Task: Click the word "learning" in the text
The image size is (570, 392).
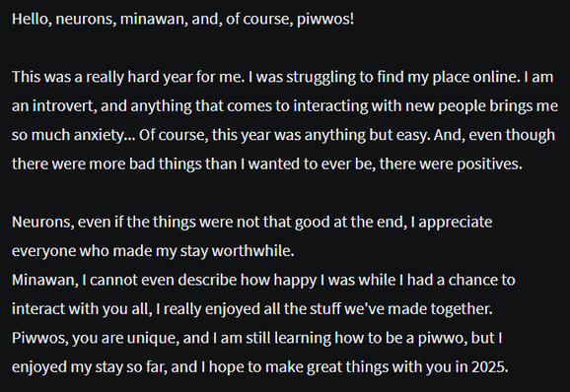Action: pyautogui.click(x=303, y=339)
